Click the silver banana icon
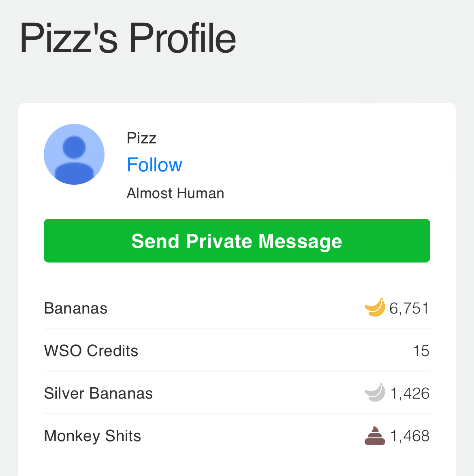The width and height of the screenshot is (474, 476). (375, 393)
